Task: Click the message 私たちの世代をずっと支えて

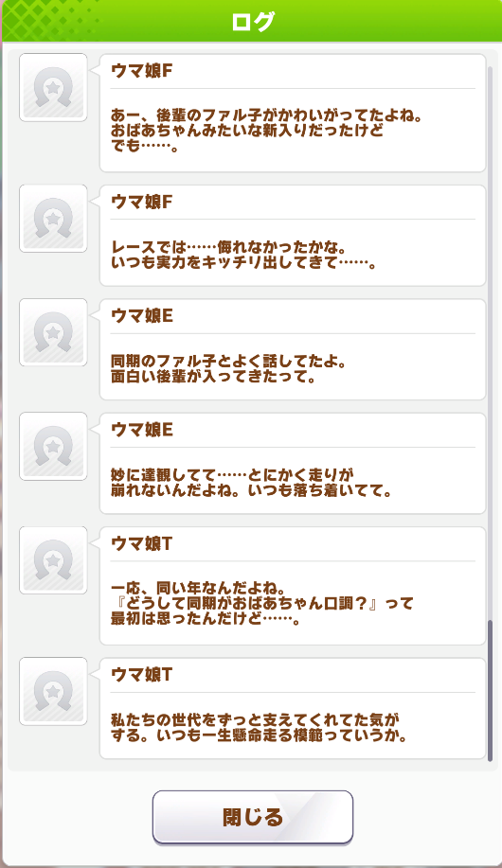Action: [293, 709]
